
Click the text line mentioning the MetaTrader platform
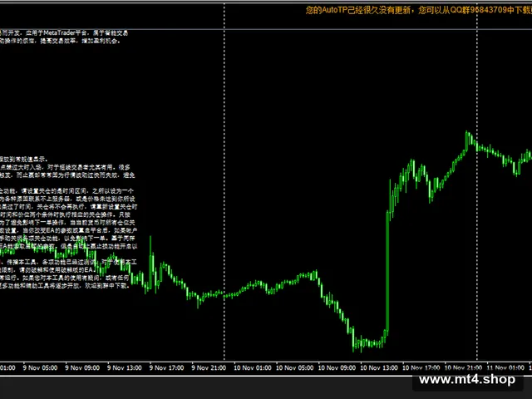(64, 33)
